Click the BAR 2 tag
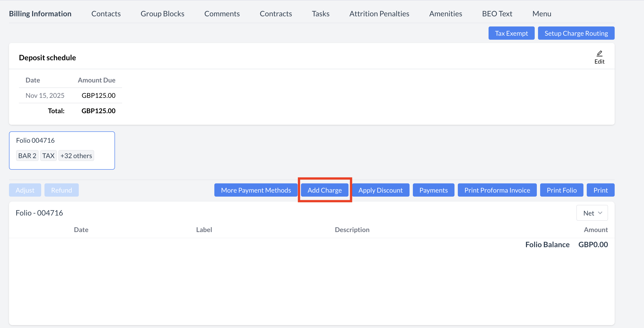 pyautogui.click(x=27, y=156)
